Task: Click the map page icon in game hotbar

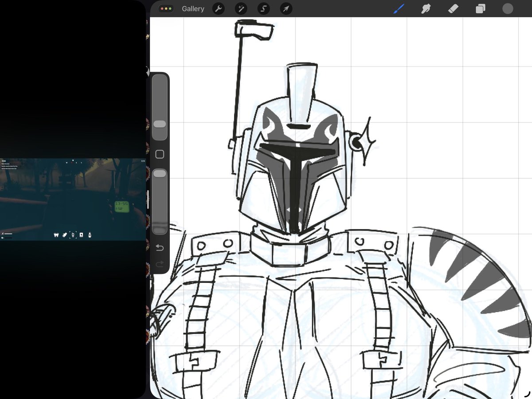Action: pos(81,235)
